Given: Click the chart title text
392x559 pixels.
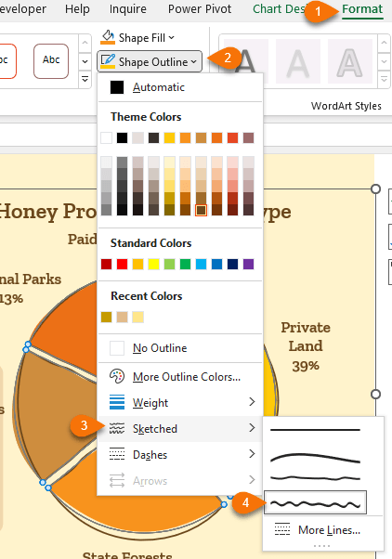Looking at the screenshot, I should coord(46,212).
